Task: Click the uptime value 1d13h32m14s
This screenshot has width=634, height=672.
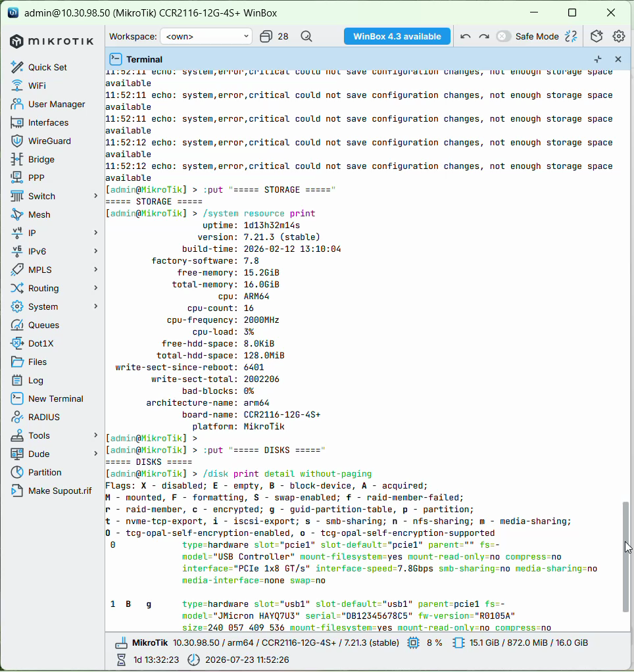Action: click(272, 226)
